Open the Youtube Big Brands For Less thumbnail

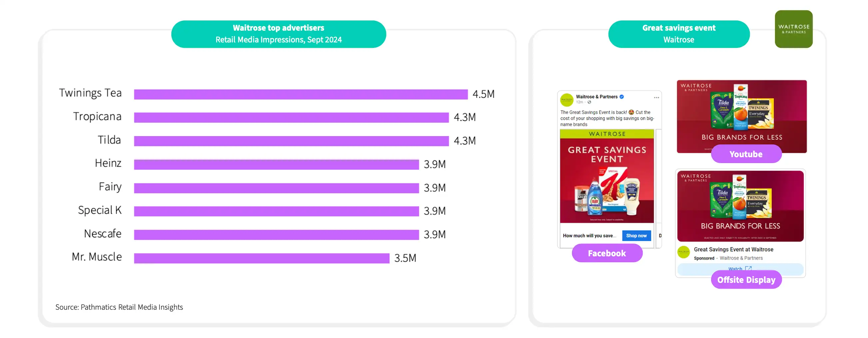point(742,116)
